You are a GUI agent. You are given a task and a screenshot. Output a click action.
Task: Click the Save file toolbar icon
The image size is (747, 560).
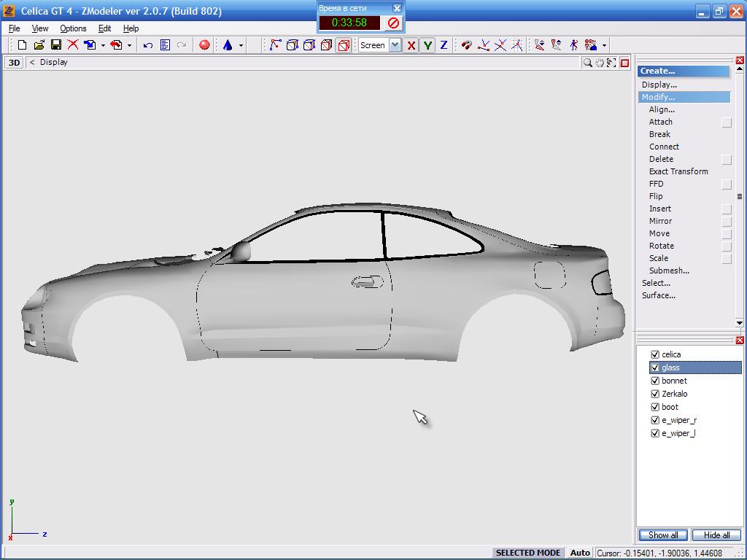[x=56, y=45]
